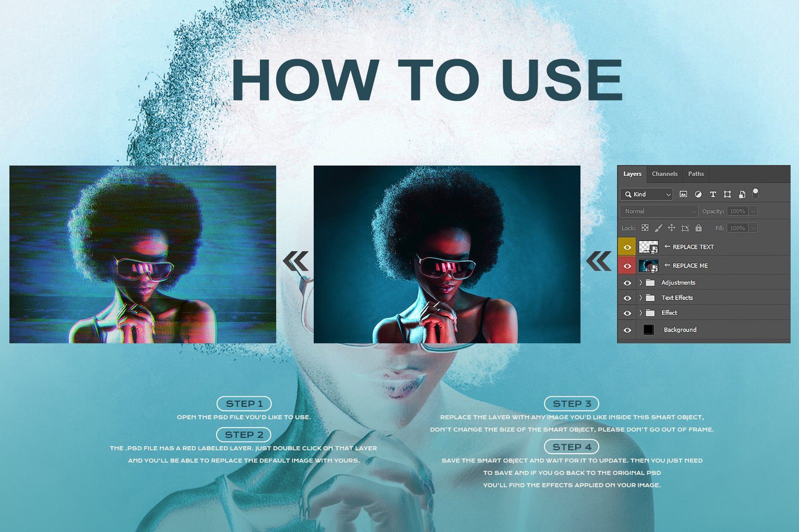Click the smart object filter icon
Image resolution: width=799 pixels, height=532 pixels.
[742, 194]
